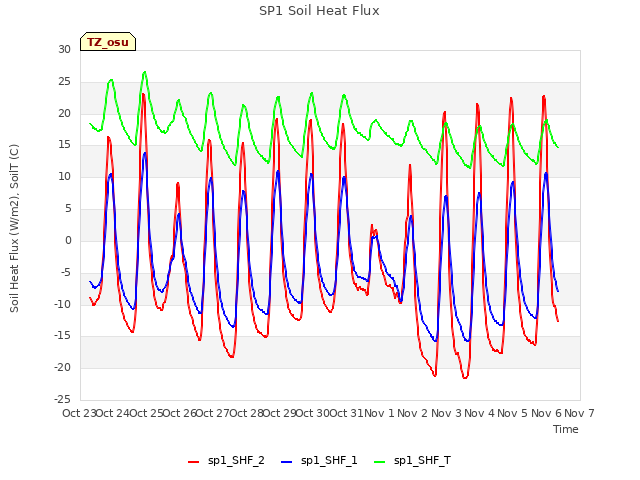This screenshot has width=640, height=480.
Task: Click the Oct 25 x-axis tick label
Action: pos(146,413)
